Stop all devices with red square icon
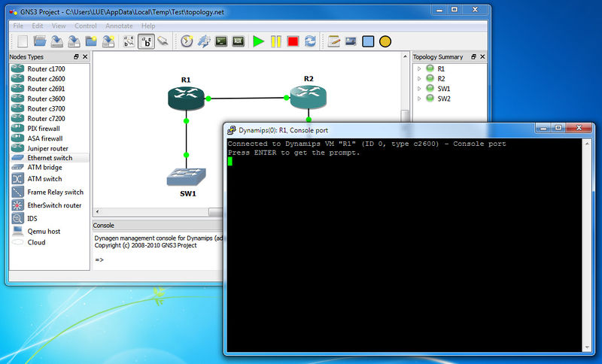 click(293, 41)
